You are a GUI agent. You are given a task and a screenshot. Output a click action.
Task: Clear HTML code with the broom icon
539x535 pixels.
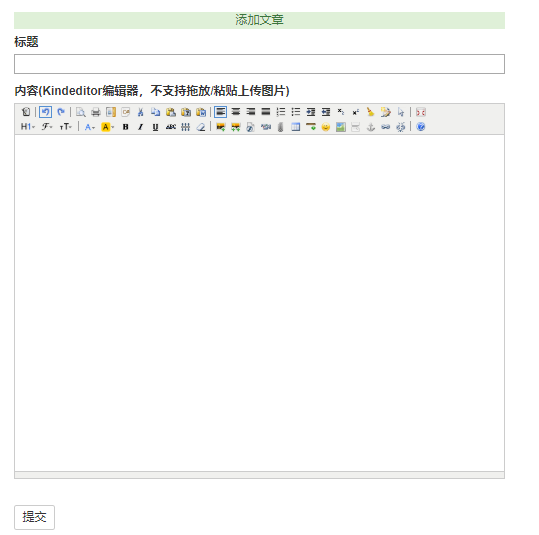click(x=371, y=112)
